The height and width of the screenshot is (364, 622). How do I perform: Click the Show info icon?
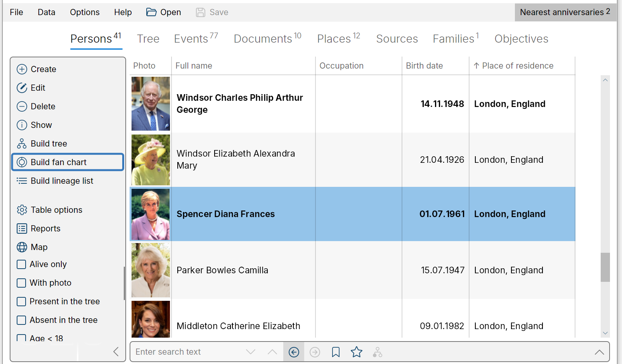[22, 125]
